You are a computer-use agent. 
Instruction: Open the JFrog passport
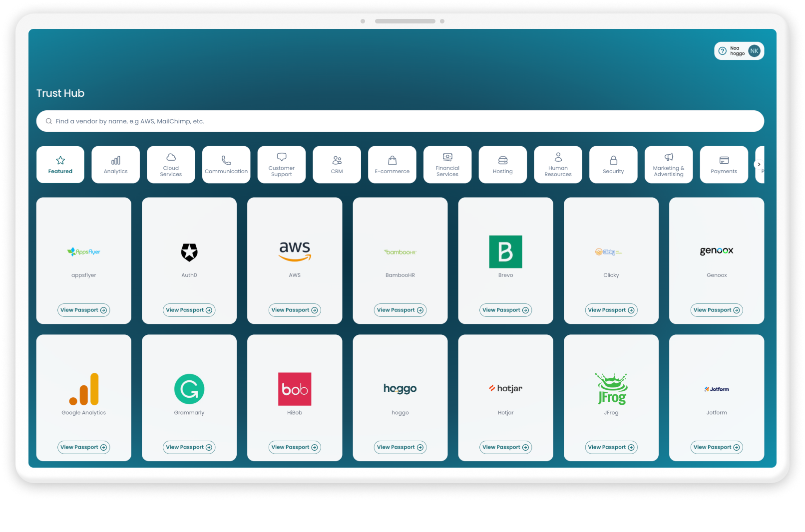pyautogui.click(x=611, y=447)
